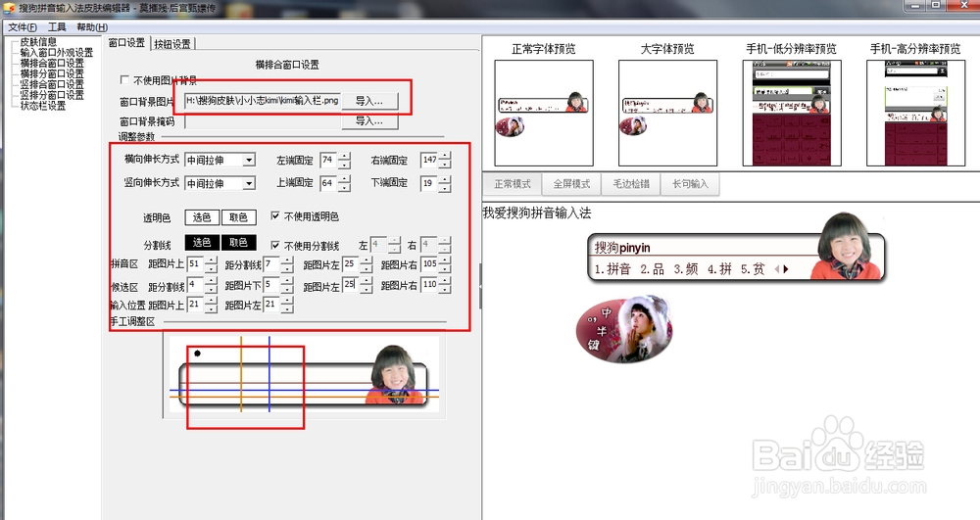Select 皮肤信息 in the tree
The width and height of the screenshot is (980, 520).
(x=38, y=42)
